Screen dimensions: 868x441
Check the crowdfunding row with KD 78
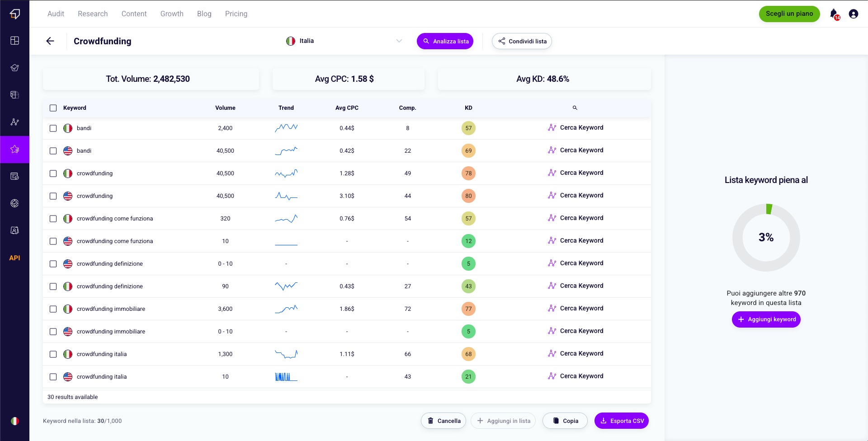[x=53, y=174]
